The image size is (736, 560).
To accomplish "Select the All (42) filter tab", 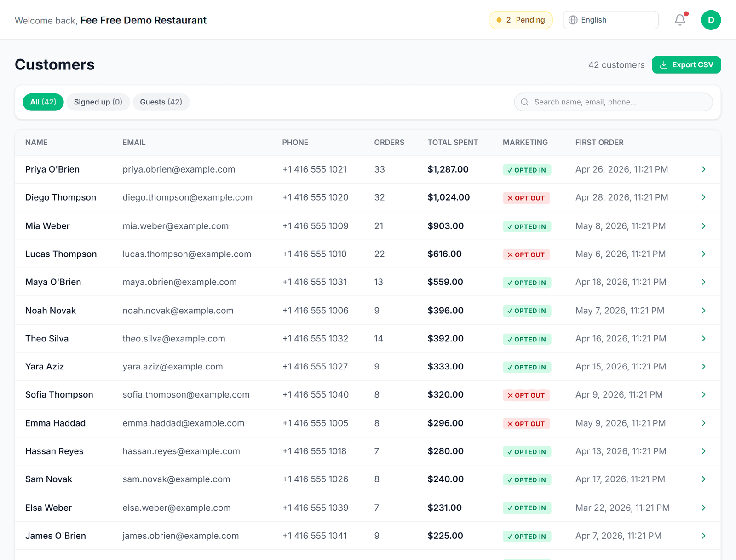I will point(43,102).
